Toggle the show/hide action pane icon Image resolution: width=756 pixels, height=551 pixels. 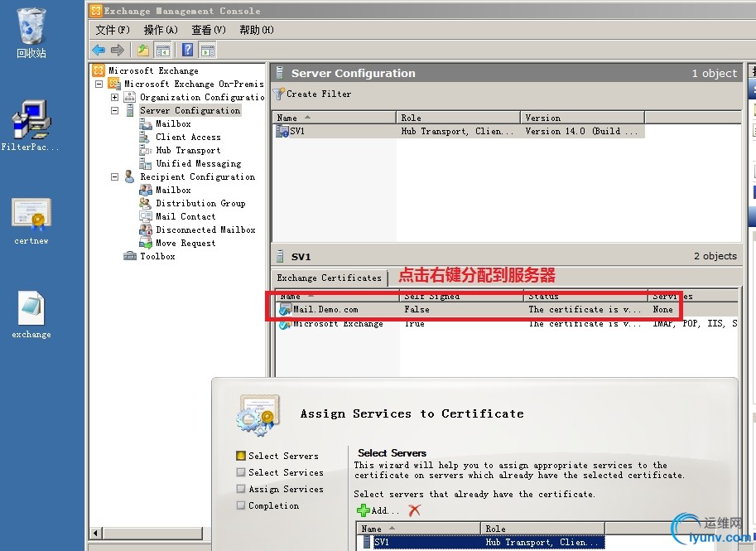[207, 50]
